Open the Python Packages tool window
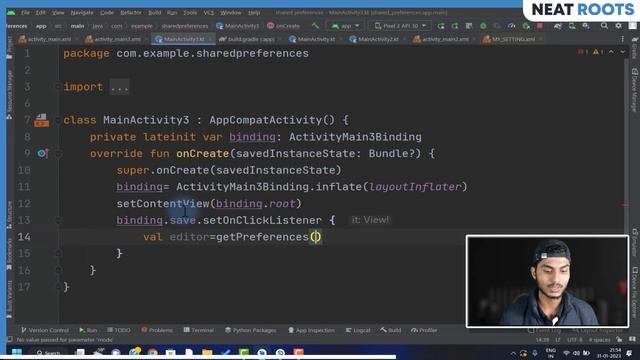640x360 pixels. coord(251,330)
